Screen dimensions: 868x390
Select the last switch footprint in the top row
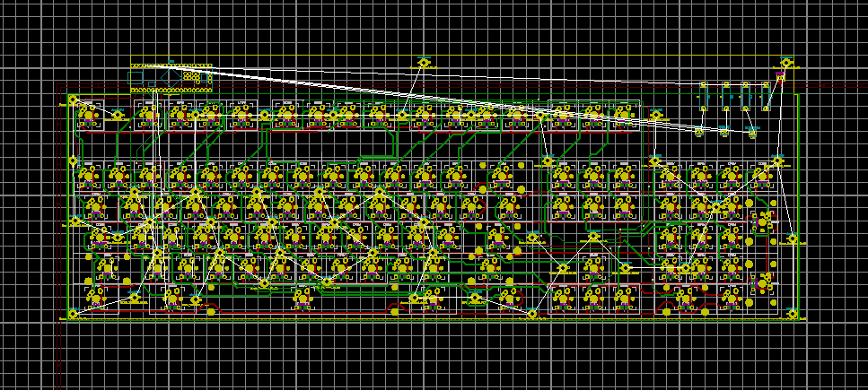(x=624, y=115)
